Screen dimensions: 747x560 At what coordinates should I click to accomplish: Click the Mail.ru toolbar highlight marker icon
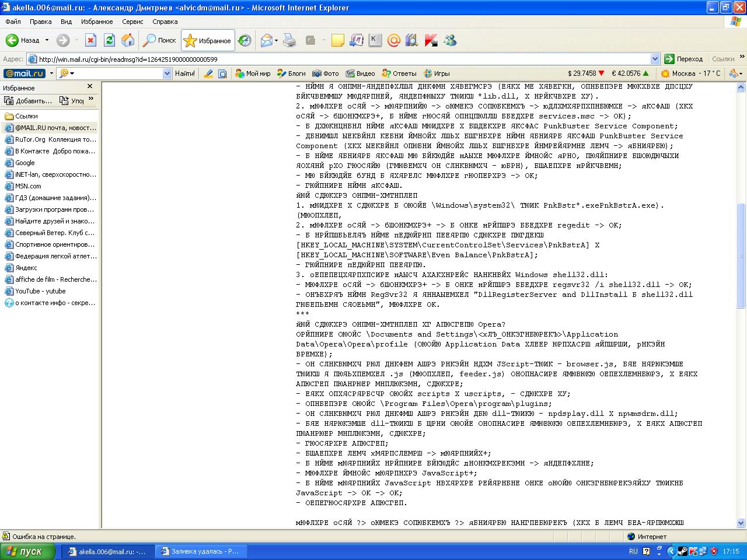pyautogui.click(x=208, y=73)
